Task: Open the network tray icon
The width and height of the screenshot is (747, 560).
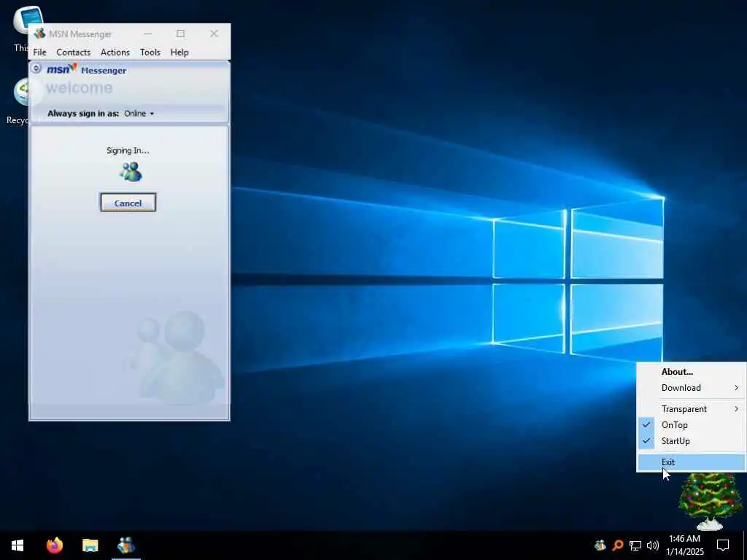Action: point(635,545)
